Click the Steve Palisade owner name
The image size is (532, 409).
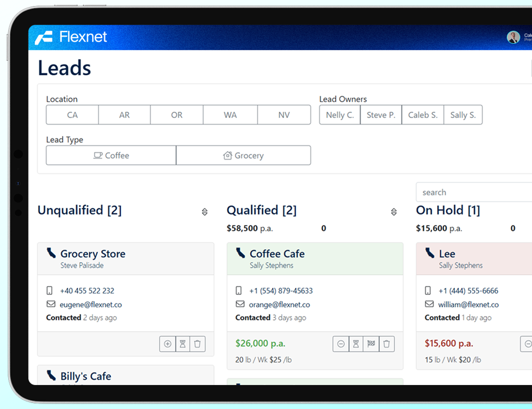[82, 265]
